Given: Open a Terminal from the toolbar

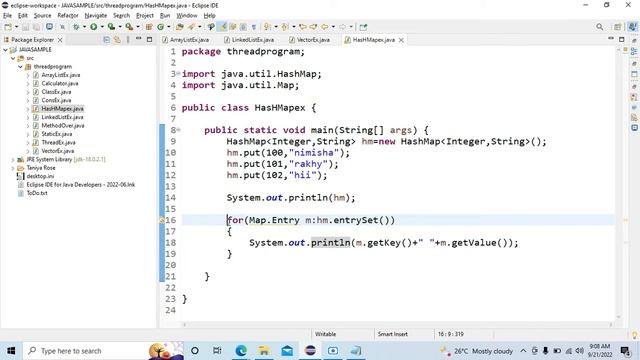Looking at the screenshot, I should (x=49, y=27).
